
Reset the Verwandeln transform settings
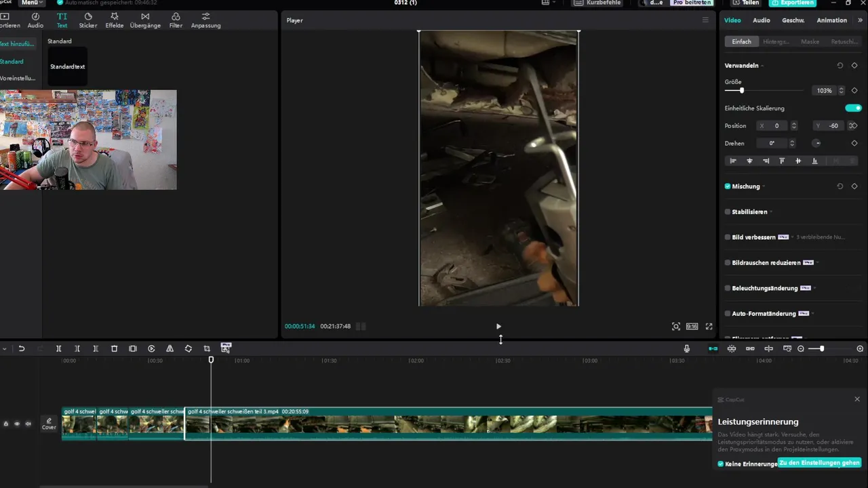tap(840, 66)
